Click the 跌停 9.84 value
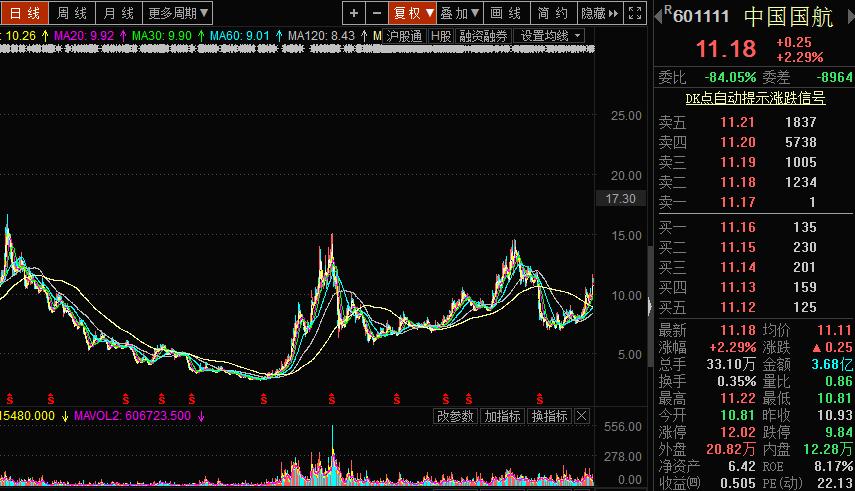The height and width of the screenshot is (491, 855). point(839,433)
